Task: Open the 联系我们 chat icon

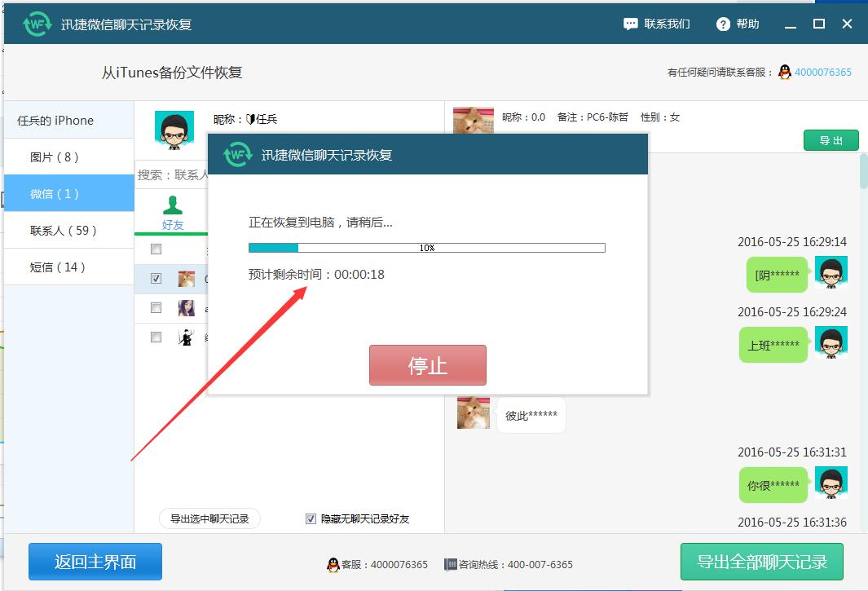Action: click(630, 24)
